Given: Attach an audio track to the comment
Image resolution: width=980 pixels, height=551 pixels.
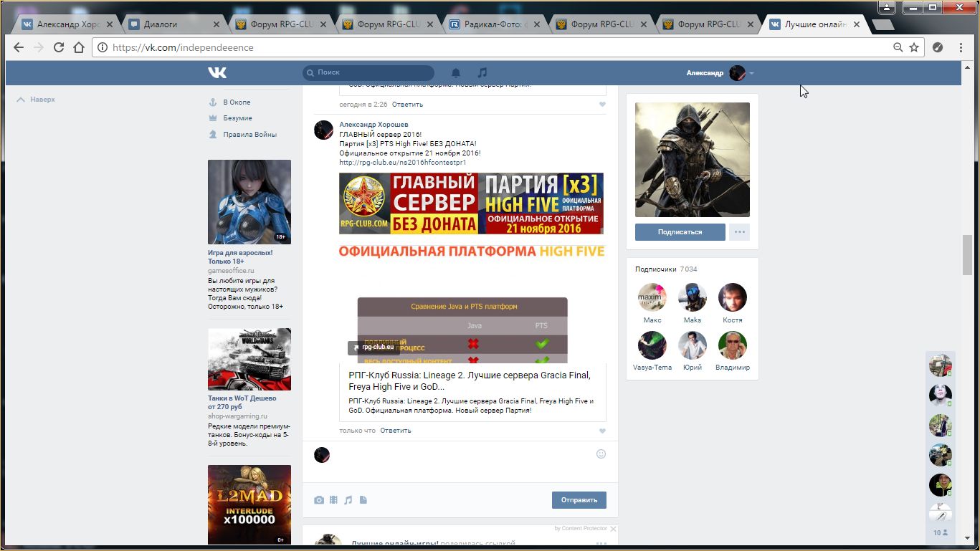Looking at the screenshot, I should pyautogui.click(x=348, y=500).
